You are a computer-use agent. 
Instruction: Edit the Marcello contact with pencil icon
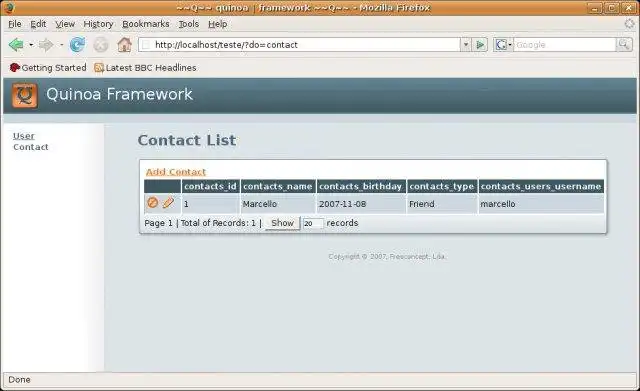click(x=168, y=202)
